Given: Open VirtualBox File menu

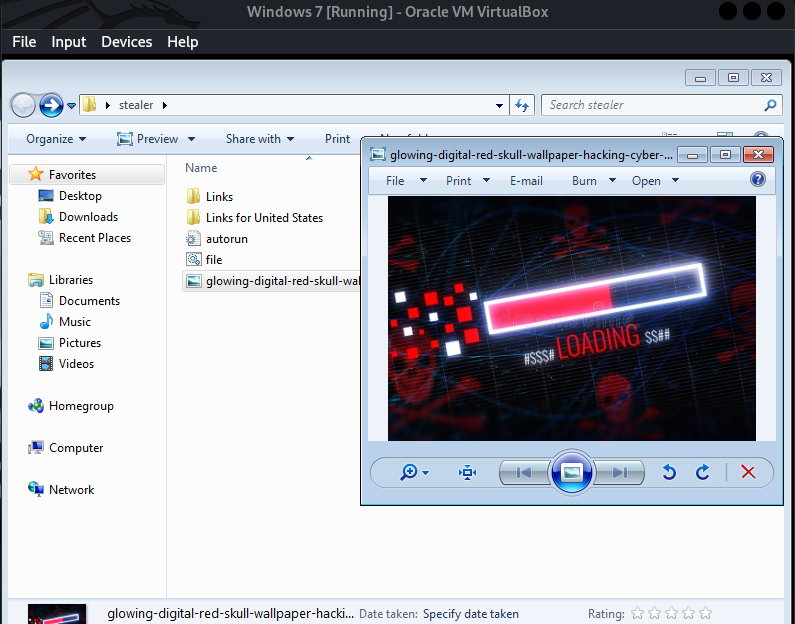Looking at the screenshot, I should [x=24, y=42].
